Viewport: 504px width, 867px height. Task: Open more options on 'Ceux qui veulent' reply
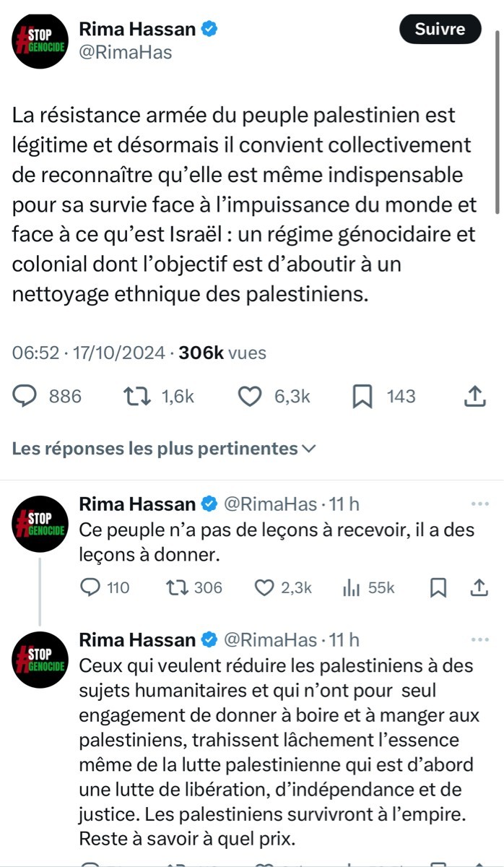[479, 640]
